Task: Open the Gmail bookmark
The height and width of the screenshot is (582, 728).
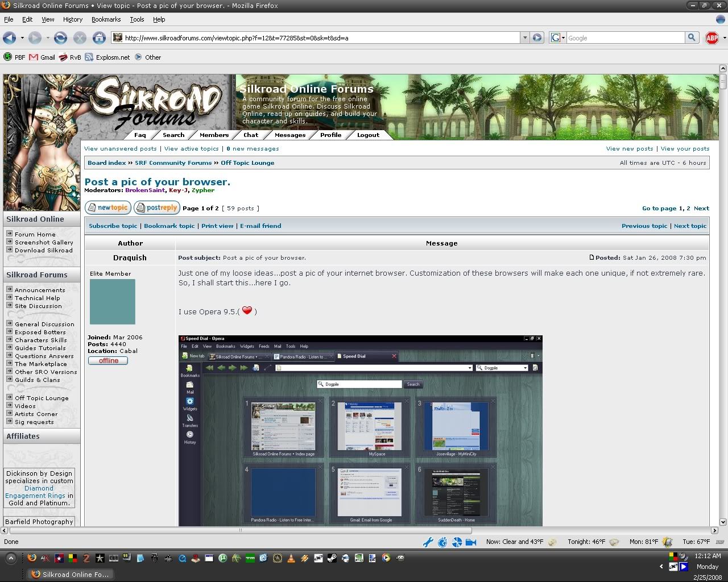Action: pos(42,57)
